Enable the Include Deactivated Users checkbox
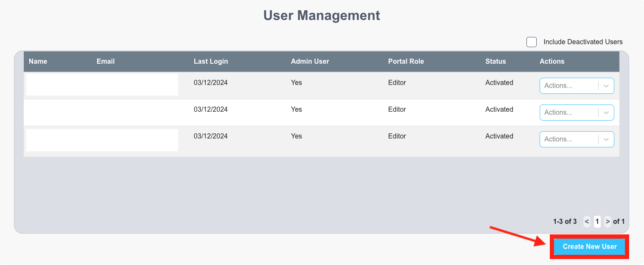The width and height of the screenshot is (644, 265). click(531, 42)
